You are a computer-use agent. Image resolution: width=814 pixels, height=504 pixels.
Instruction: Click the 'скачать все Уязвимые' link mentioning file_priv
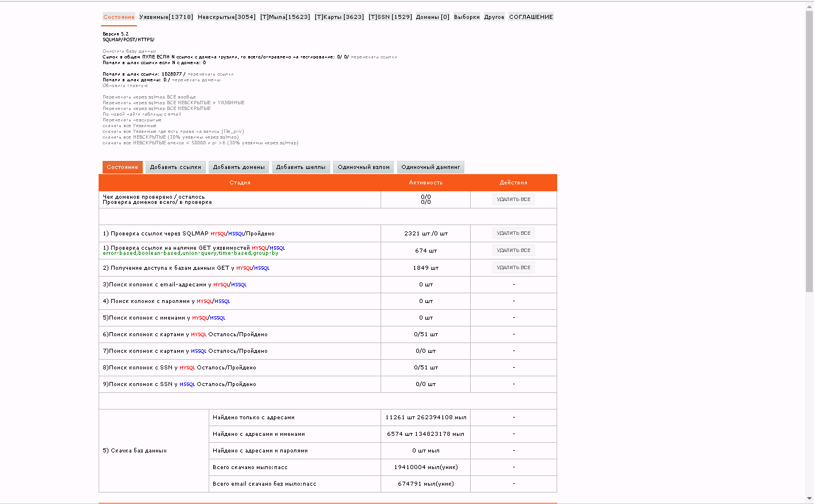click(173, 132)
